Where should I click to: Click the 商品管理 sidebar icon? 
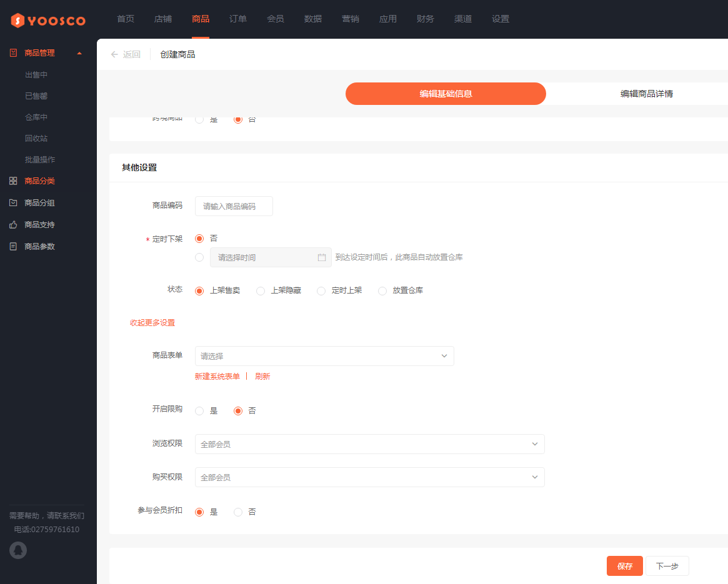(14, 53)
